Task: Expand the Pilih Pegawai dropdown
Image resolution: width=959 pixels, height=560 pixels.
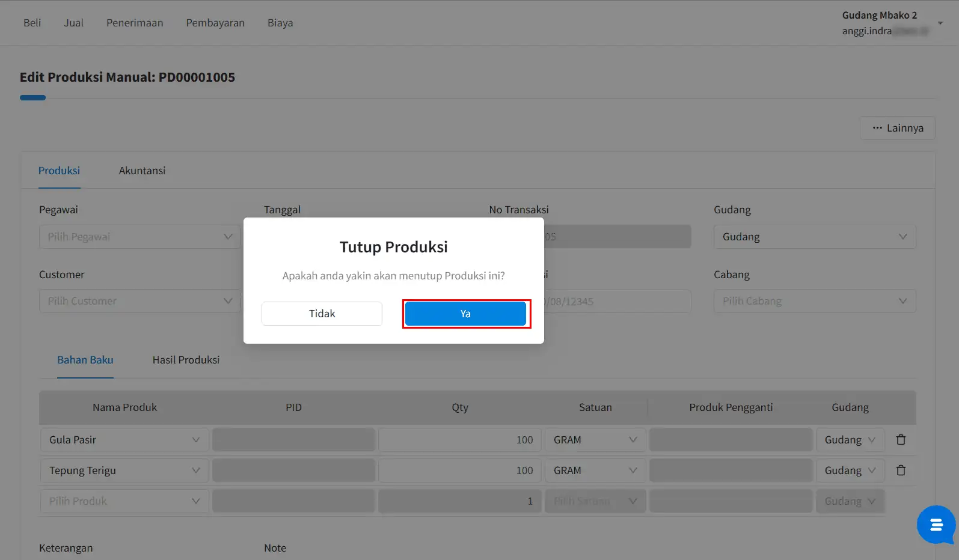Action: coord(139,237)
